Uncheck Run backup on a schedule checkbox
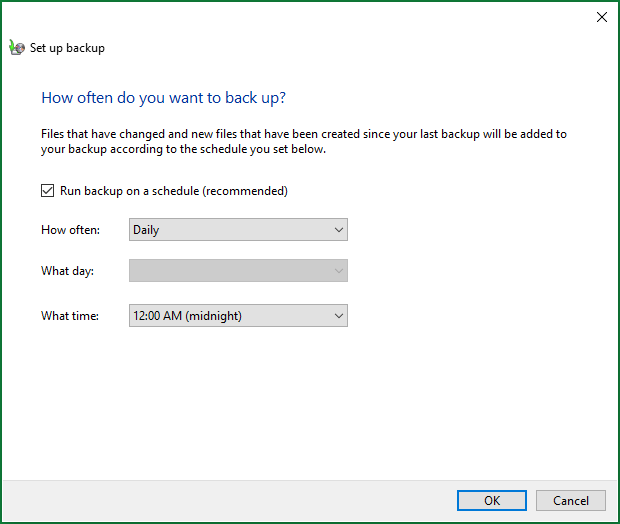The height and width of the screenshot is (524, 620). [x=47, y=191]
